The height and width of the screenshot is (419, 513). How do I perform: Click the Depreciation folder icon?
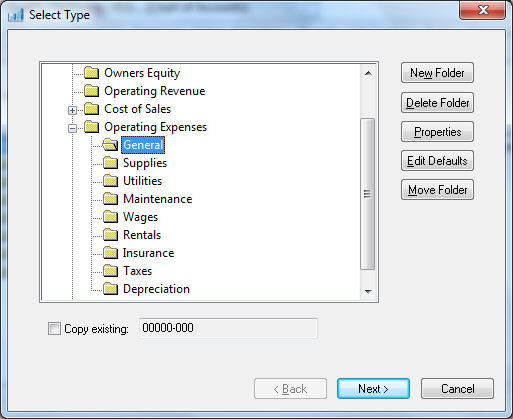[110, 289]
